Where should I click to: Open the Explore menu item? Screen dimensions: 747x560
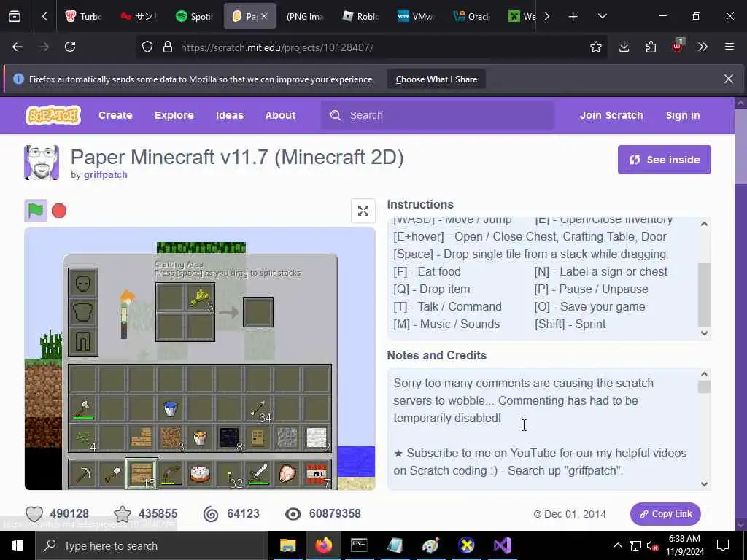(x=174, y=115)
